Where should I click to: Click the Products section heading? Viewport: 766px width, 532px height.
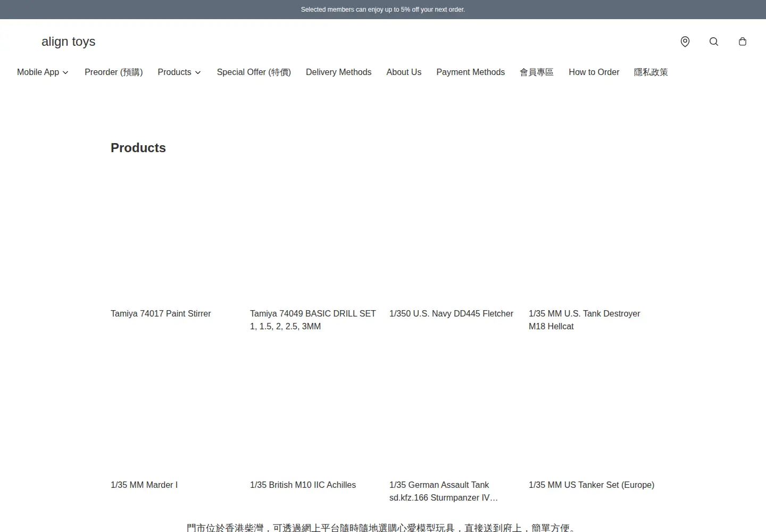click(x=138, y=148)
